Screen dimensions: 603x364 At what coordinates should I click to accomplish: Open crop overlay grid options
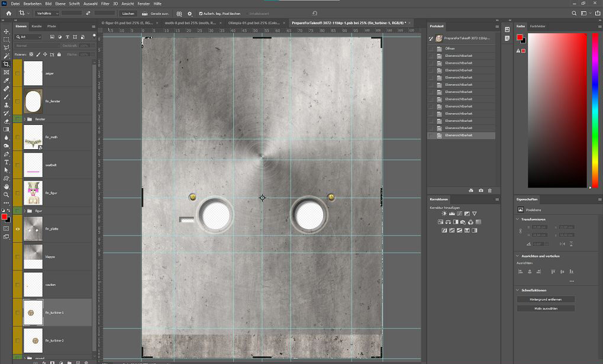[179, 14]
